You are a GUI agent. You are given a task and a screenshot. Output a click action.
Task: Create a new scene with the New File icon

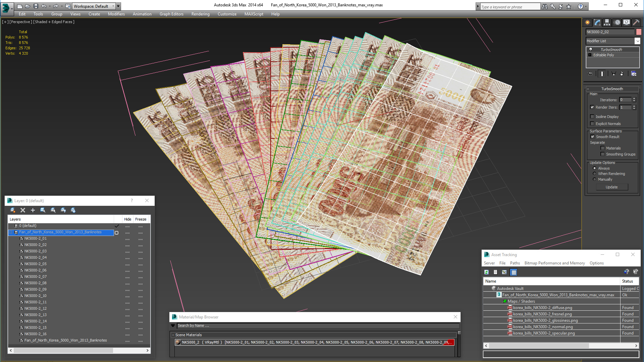20,6
